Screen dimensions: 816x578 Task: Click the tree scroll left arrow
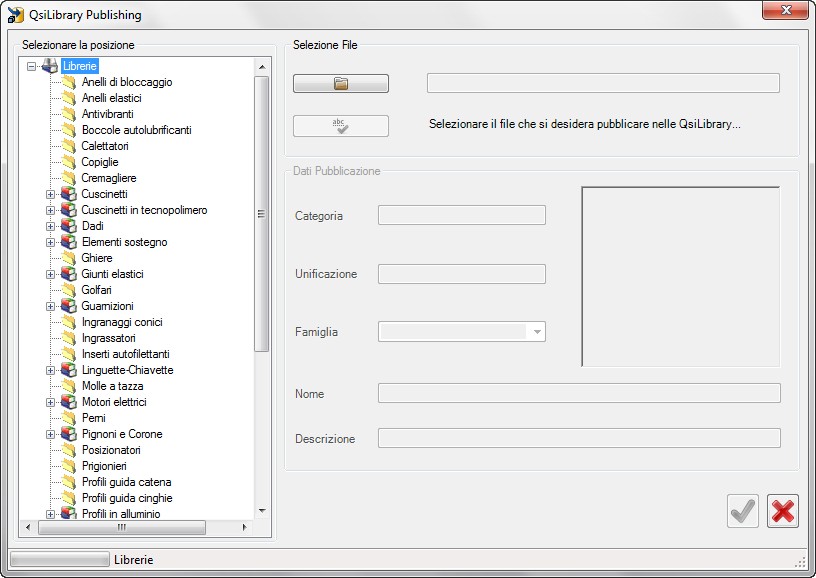pos(28,528)
